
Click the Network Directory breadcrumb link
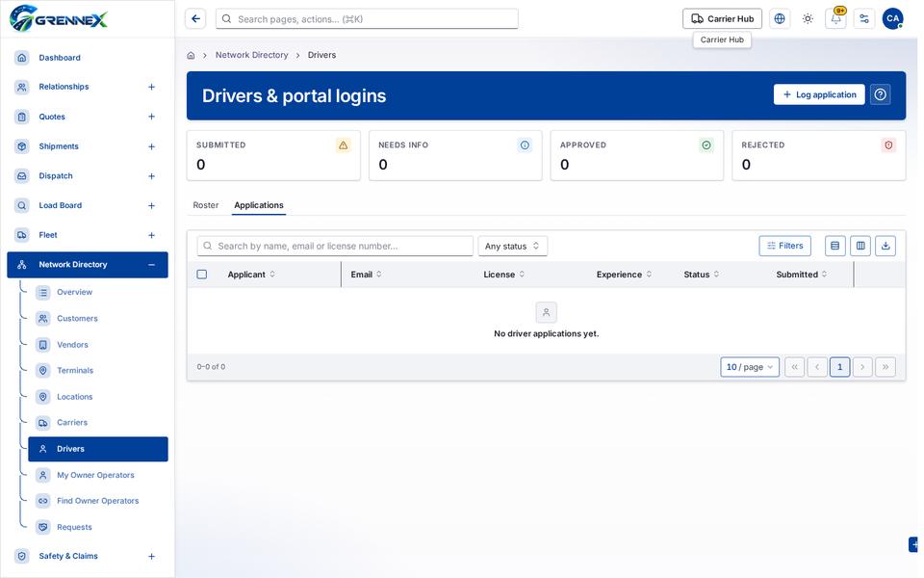coord(251,55)
